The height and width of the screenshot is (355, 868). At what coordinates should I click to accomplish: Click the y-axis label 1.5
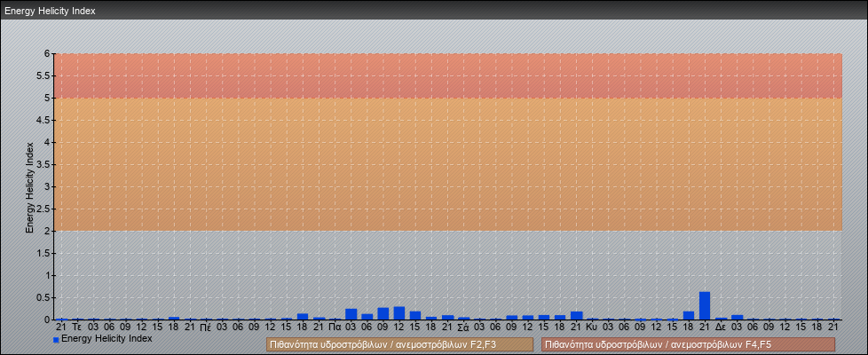click(x=43, y=253)
